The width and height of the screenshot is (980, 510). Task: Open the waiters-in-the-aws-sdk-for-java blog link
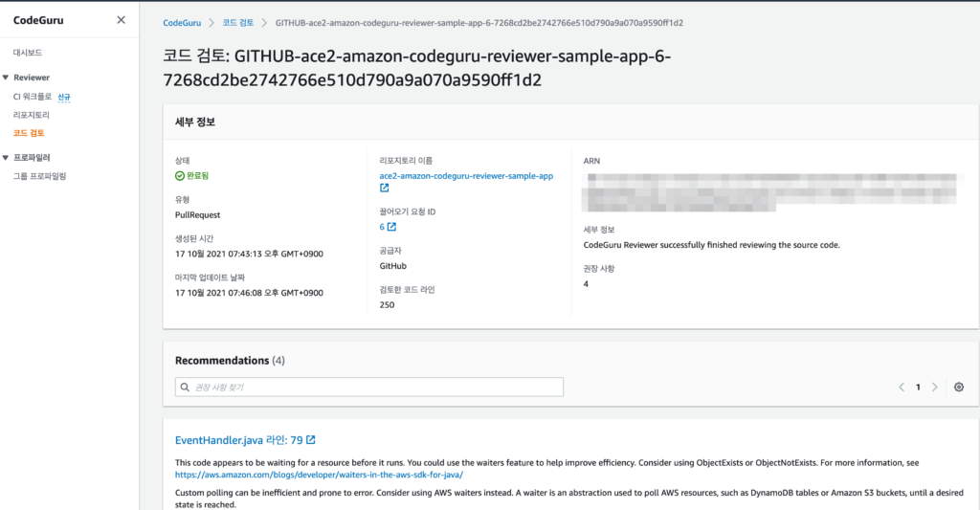pos(319,475)
